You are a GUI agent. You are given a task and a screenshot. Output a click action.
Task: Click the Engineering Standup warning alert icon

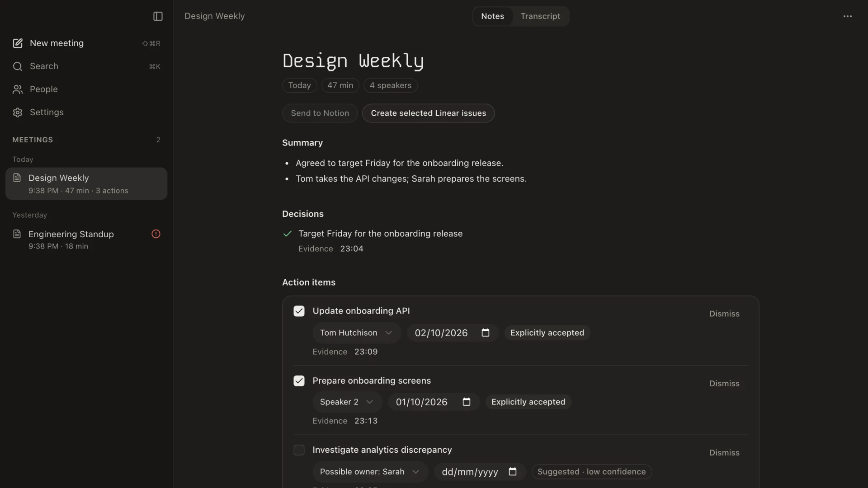tap(156, 234)
